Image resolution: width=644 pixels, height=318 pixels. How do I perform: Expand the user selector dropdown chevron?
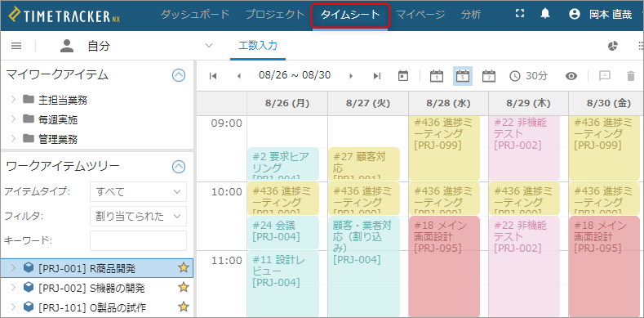209,45
